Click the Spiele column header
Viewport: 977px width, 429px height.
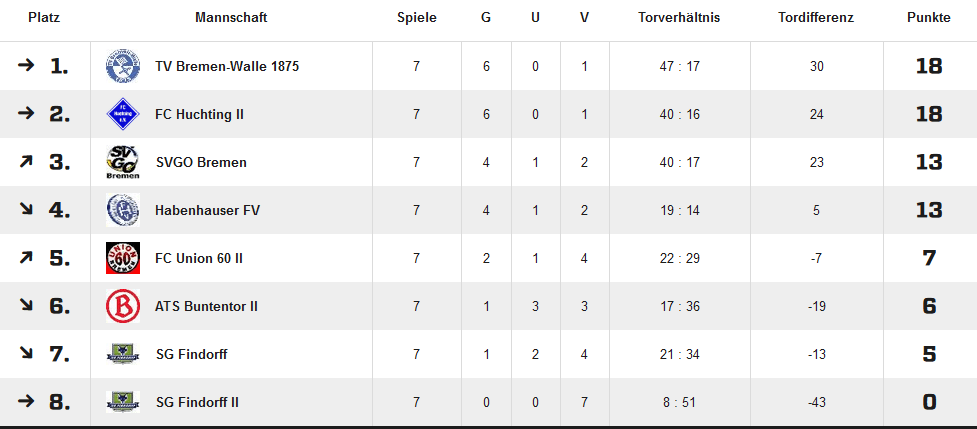click(x=416, y=18)
